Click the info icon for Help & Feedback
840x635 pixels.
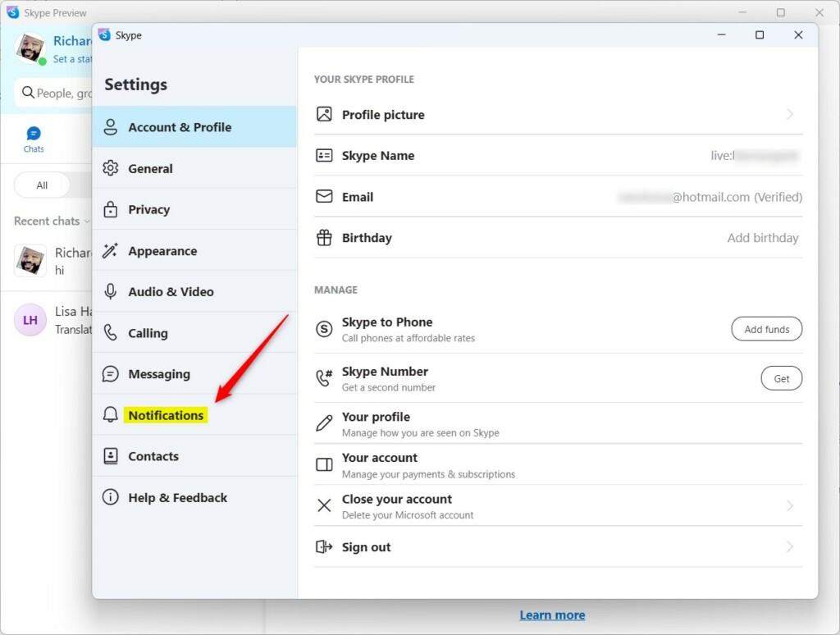[111, 497]
